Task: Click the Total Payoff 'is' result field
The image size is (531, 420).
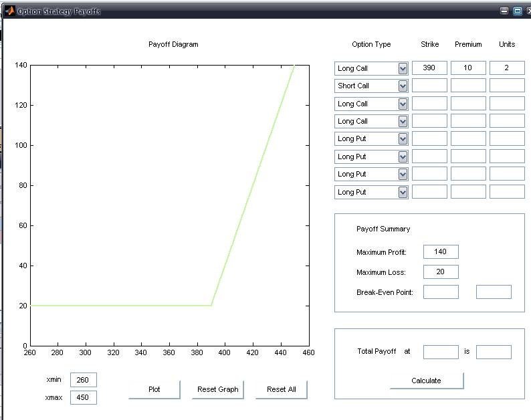Action: click(494, 352)
